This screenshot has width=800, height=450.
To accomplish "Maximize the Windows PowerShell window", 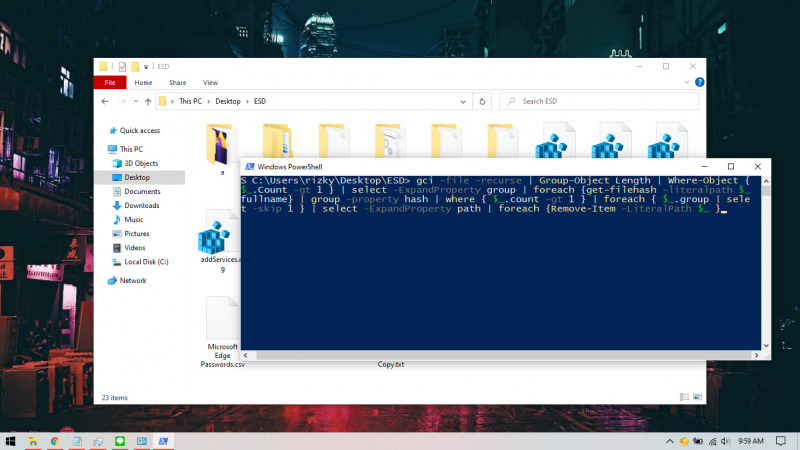I will tap(731, 166).
